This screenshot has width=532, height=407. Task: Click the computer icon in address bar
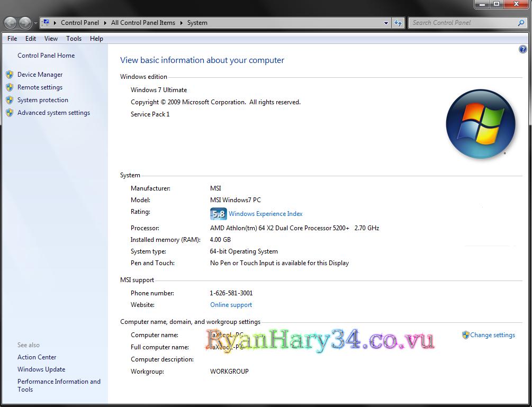(x=46, y=23)
